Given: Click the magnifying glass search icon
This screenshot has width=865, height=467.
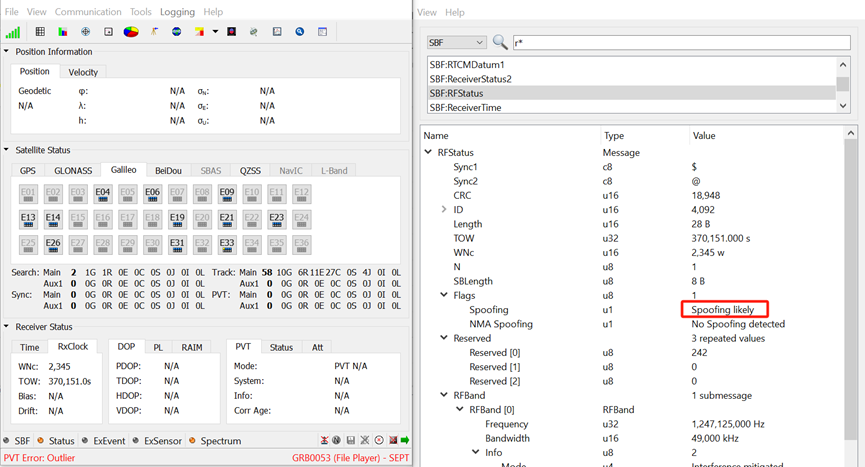Looking at the screenshot, I should [500, 42].
